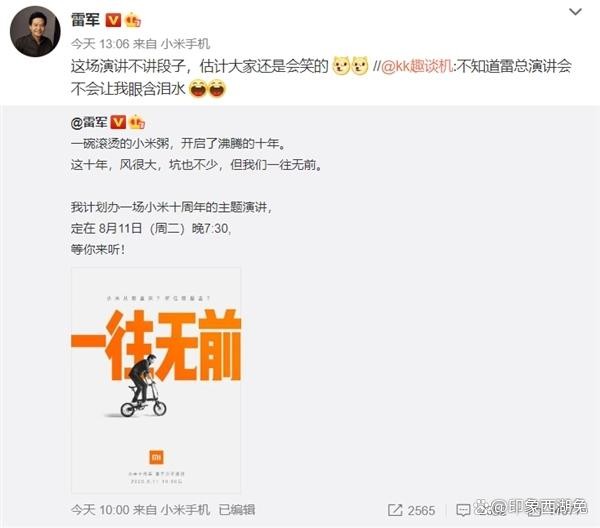Click the 雷军 username at the top
600x528 pixels.
pos(85,20)
